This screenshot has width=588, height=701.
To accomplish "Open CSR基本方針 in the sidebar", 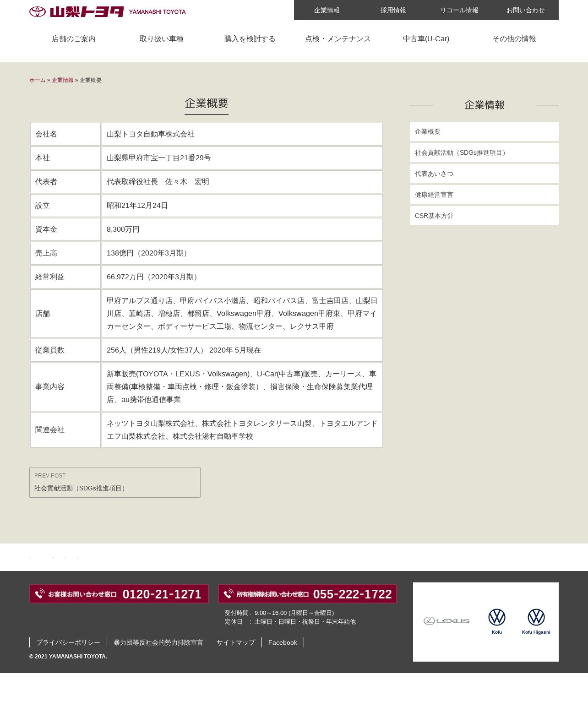I will [x=485, y=216].
